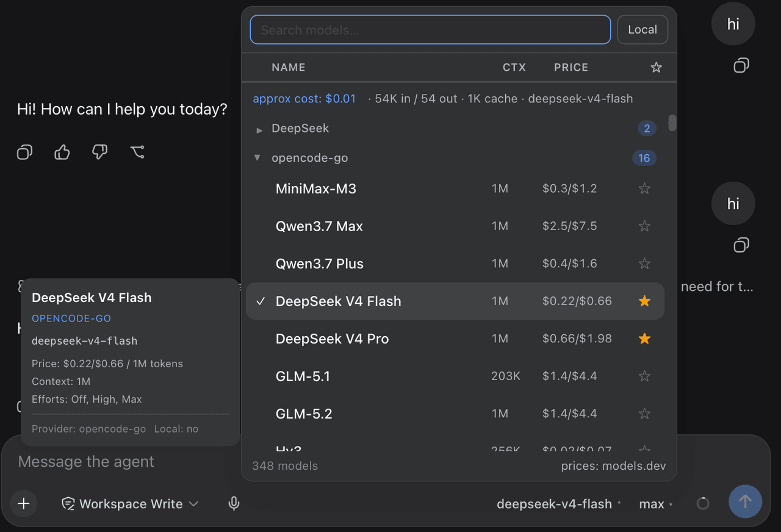Open the Workspace Write permissions dropdown
This screenshot has width=781, height=532.
131,504
